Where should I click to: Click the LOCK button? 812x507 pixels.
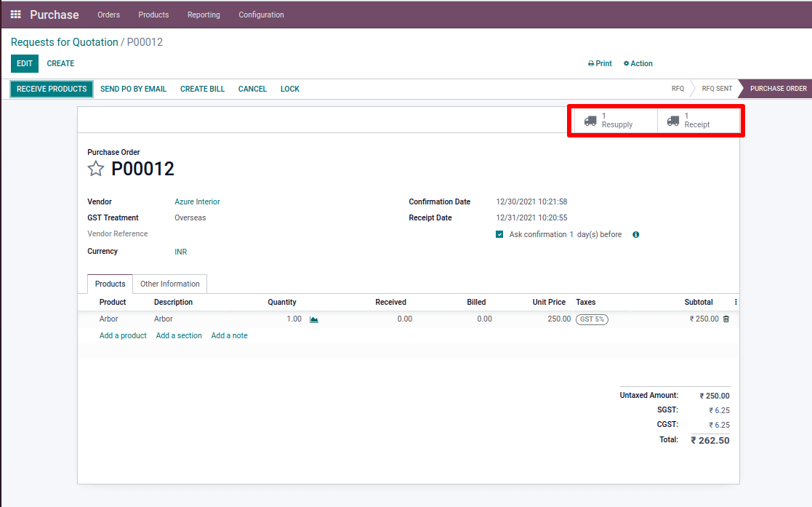pos(290,89)
